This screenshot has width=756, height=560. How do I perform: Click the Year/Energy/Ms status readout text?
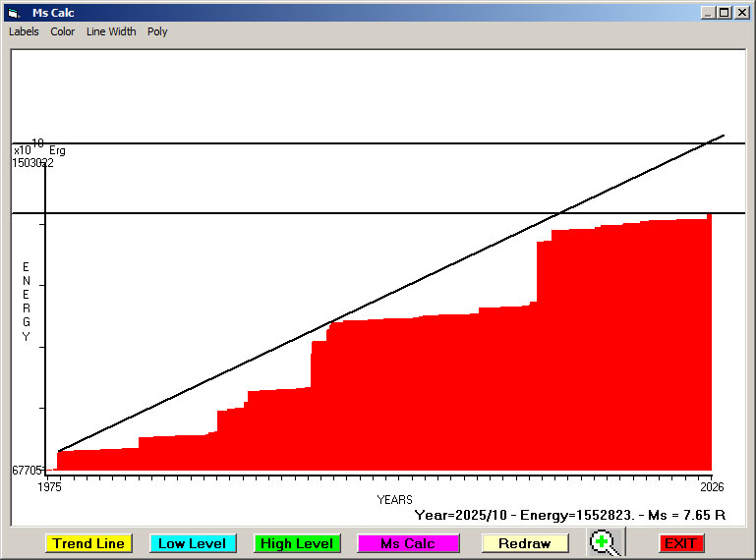569,514
